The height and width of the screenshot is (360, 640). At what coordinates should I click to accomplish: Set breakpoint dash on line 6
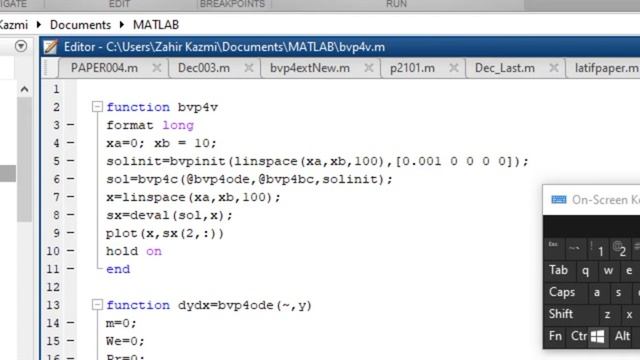(x=71, y=178)
